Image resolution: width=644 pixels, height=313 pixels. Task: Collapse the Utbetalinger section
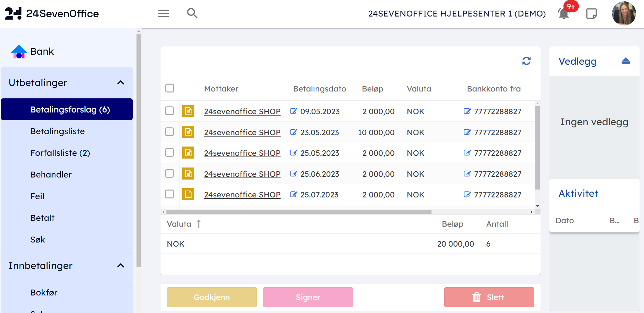pos(120,83)
